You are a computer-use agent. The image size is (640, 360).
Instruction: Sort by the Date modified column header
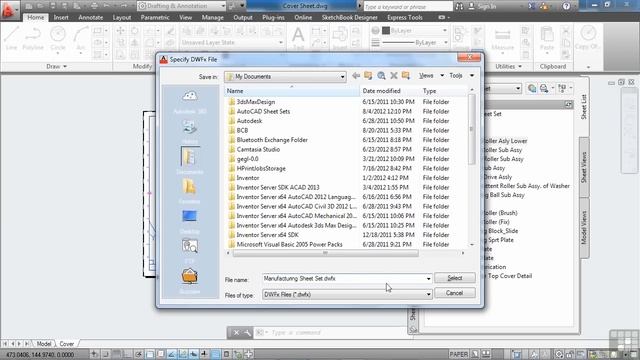point(390,91)
